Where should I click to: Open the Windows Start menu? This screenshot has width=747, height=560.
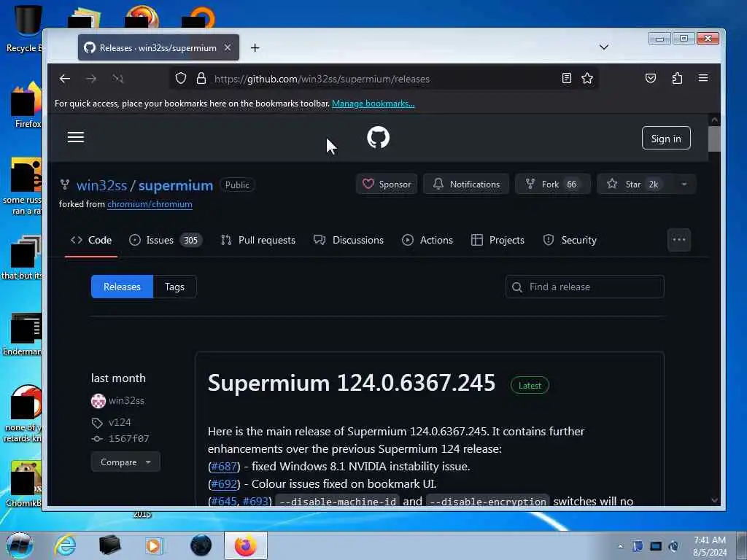[20, 545]
